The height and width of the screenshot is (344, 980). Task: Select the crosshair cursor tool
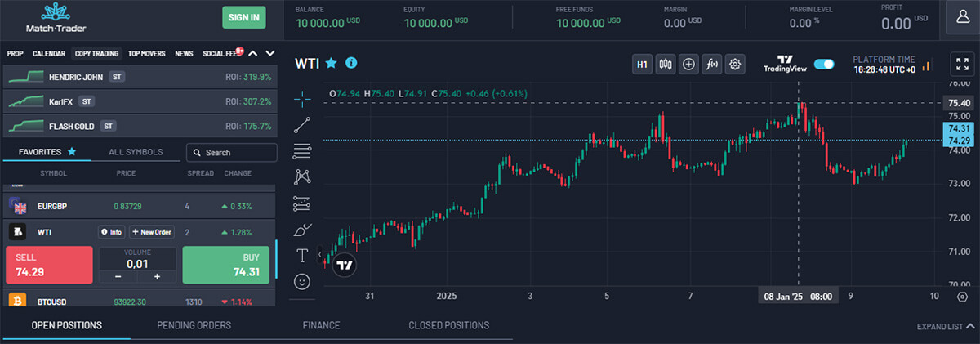(x=303, y=98)
